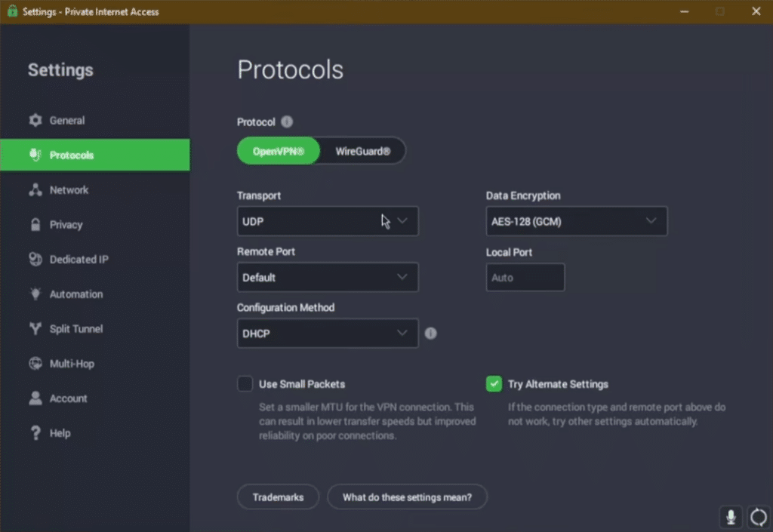
Task: Expand the Configuration Method DHCP dropdown
Action: tap(328, 334)
